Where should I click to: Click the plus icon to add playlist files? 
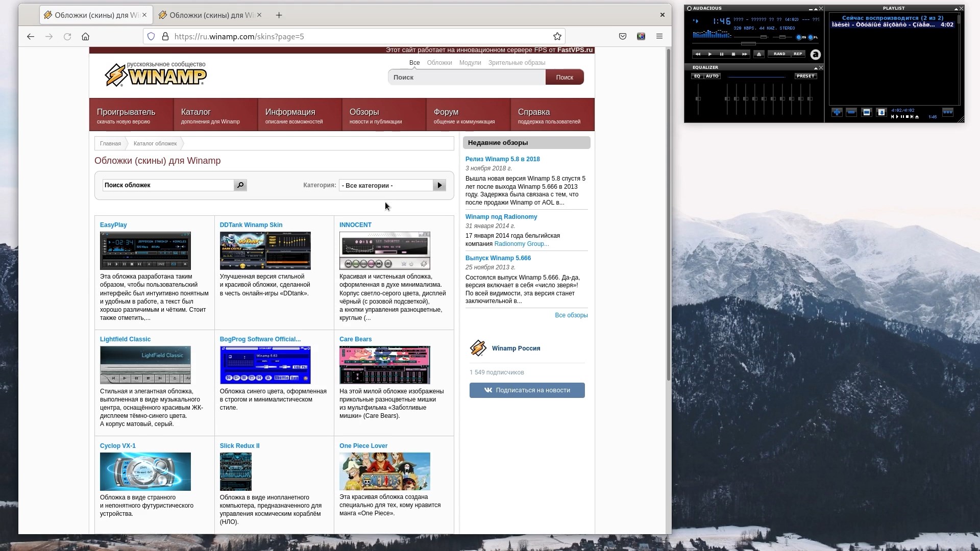coord(837,112)
